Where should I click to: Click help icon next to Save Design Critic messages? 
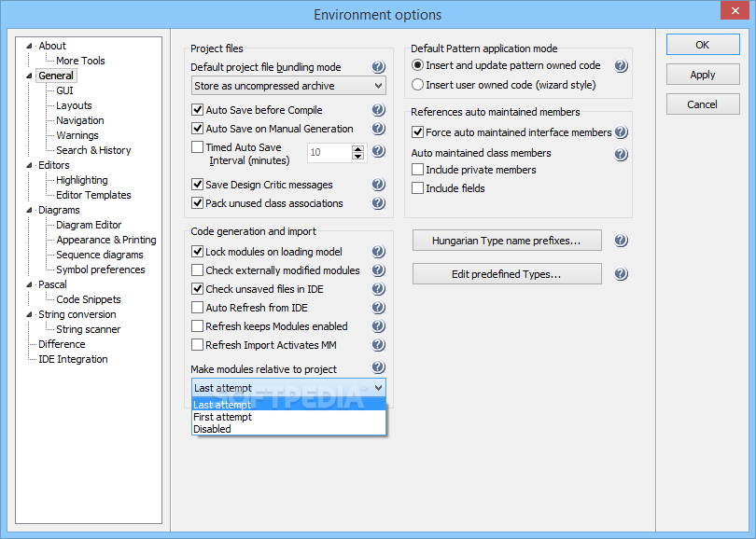[379, 185]
